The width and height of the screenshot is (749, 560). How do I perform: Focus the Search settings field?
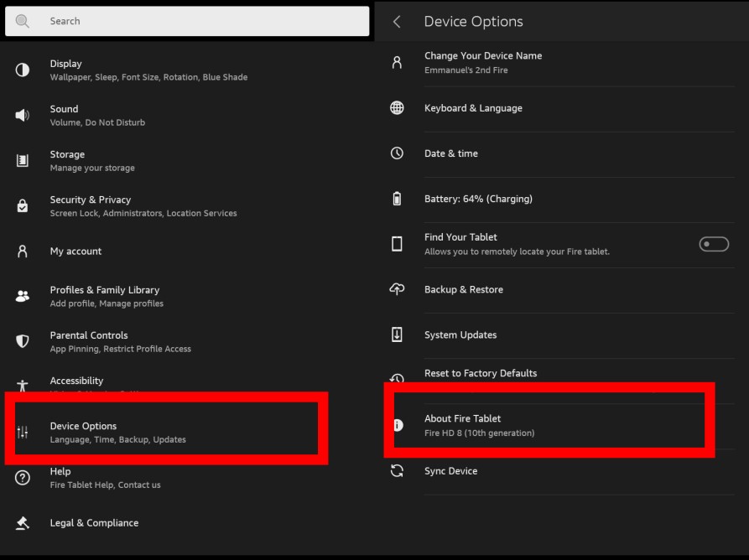point(187,21)
